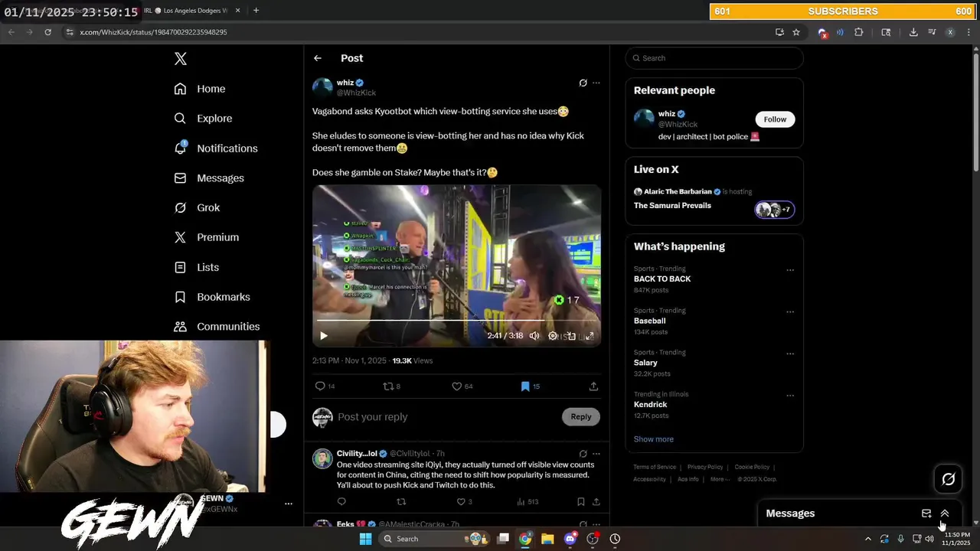Open the video settings gear
Screen dimensions: 980x551
coord(553,336)
